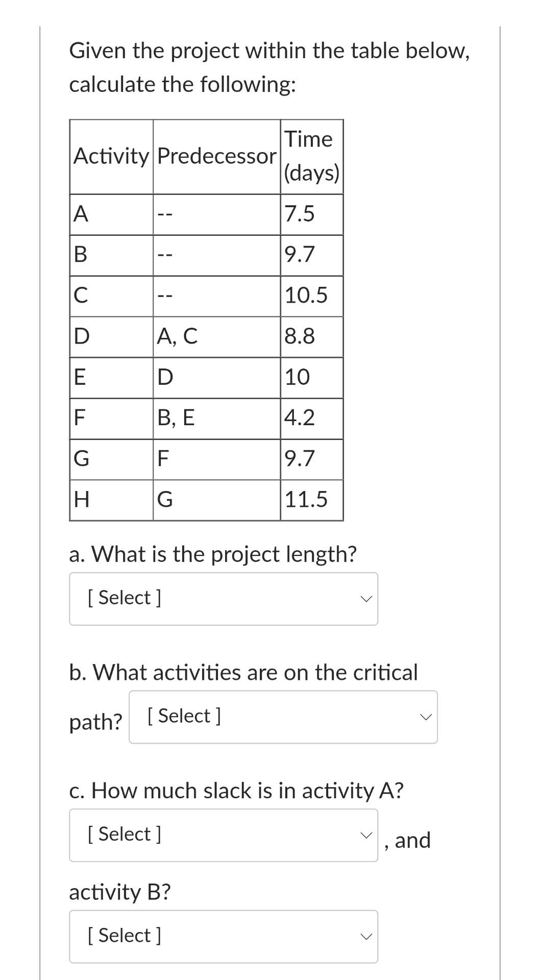Open the critical path Select dropdown
The height and width of the screenshot is (980, 540).
coord(283,717)
